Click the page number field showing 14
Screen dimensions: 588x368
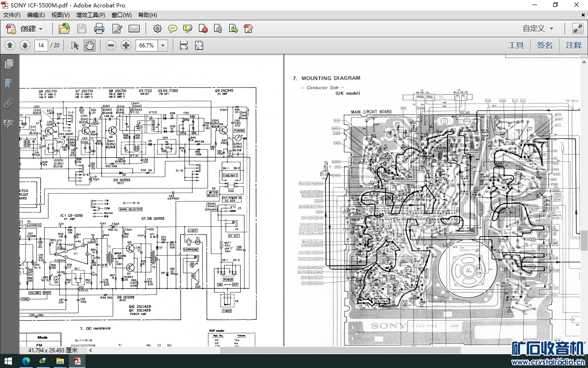coord(41,45)
